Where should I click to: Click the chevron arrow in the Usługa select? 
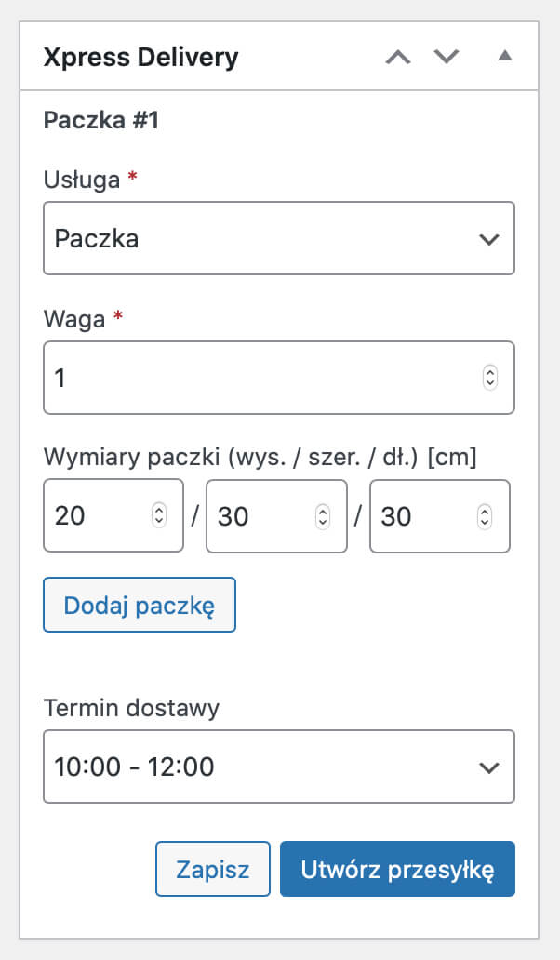(489, 239)
